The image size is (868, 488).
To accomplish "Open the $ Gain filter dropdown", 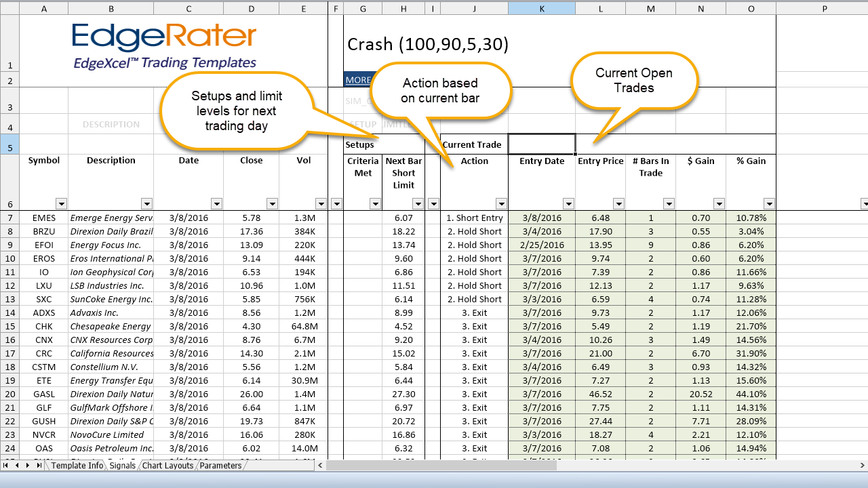I will coord(719,203).
